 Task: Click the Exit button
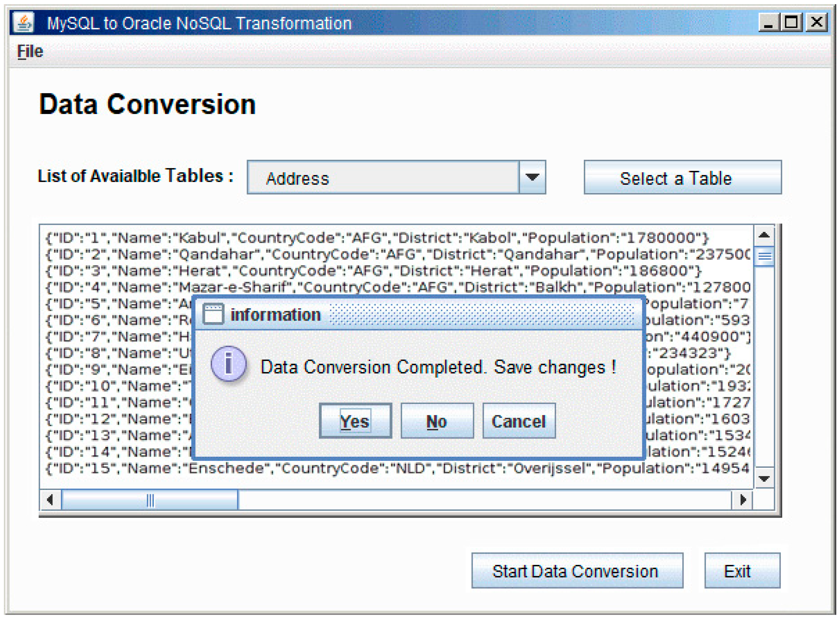click(742, 571)
